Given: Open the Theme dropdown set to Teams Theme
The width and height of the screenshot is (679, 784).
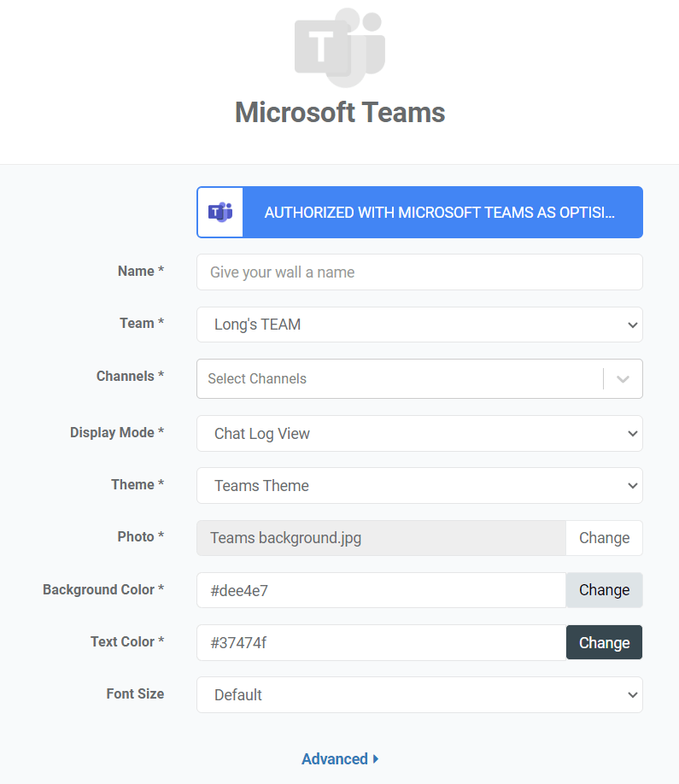Looking at the screenshot, I should (419, 485).
